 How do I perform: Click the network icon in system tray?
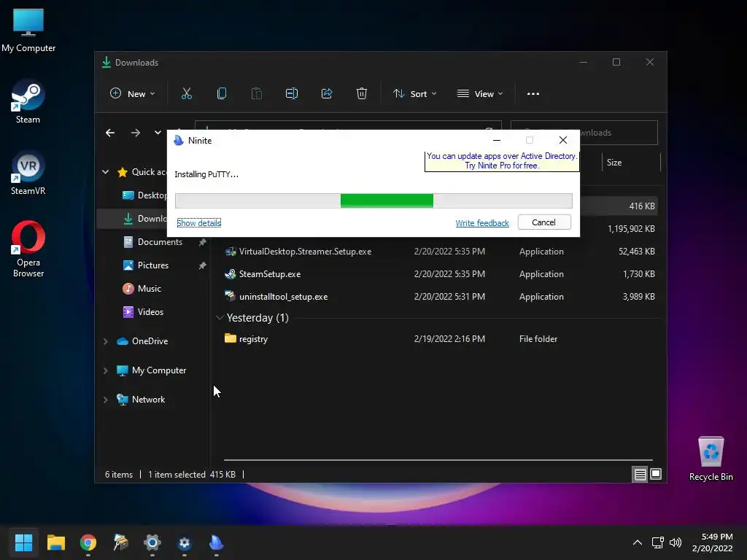[x=658, y=542]
